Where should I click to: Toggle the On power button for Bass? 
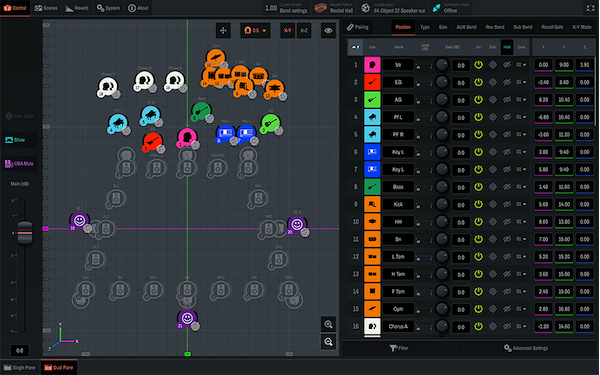pos(478,187)
